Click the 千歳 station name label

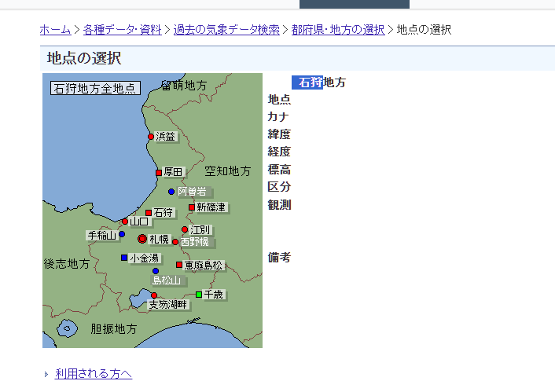(214, 294)
